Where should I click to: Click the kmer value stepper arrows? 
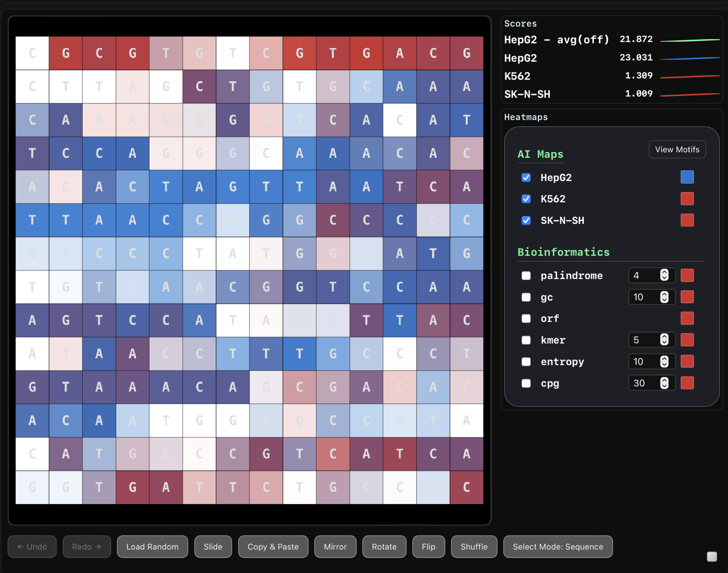pos(664,340)
